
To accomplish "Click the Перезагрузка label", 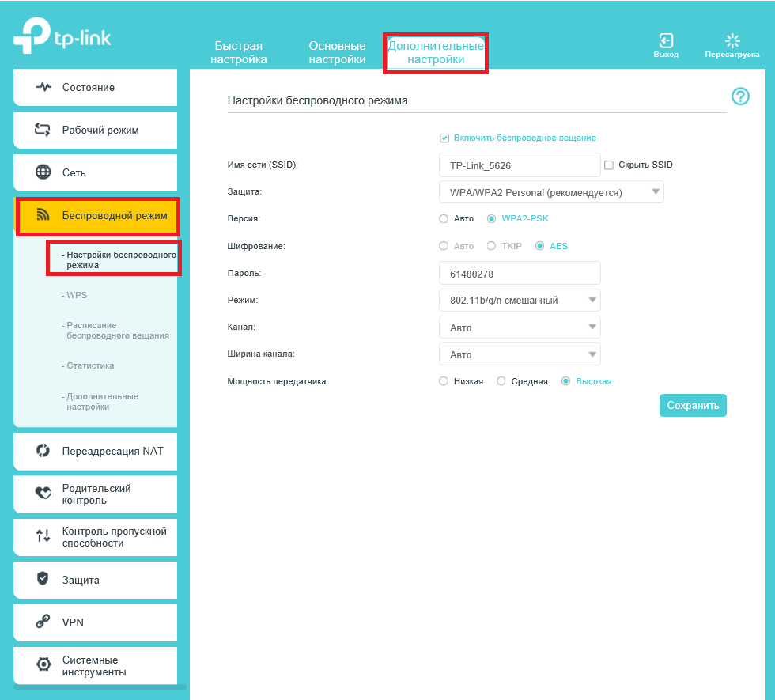I will pyautogui.click(x=732, y=55).
